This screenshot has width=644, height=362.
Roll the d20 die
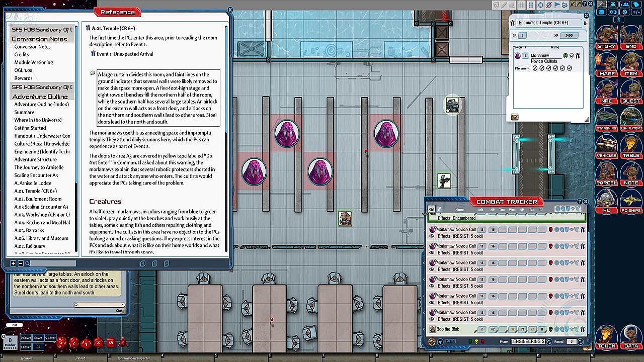pos(61,343)
